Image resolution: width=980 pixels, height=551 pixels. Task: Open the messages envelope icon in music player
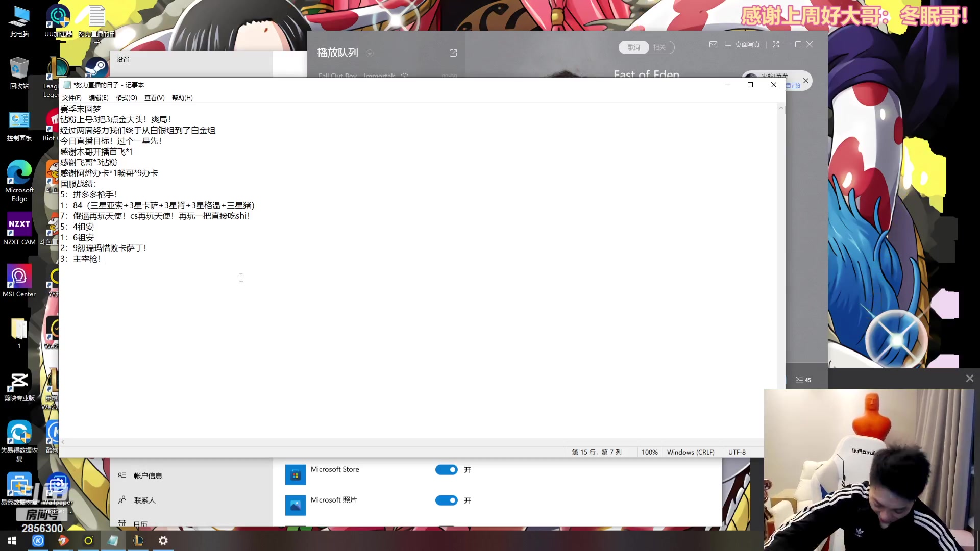click(713, 44)
